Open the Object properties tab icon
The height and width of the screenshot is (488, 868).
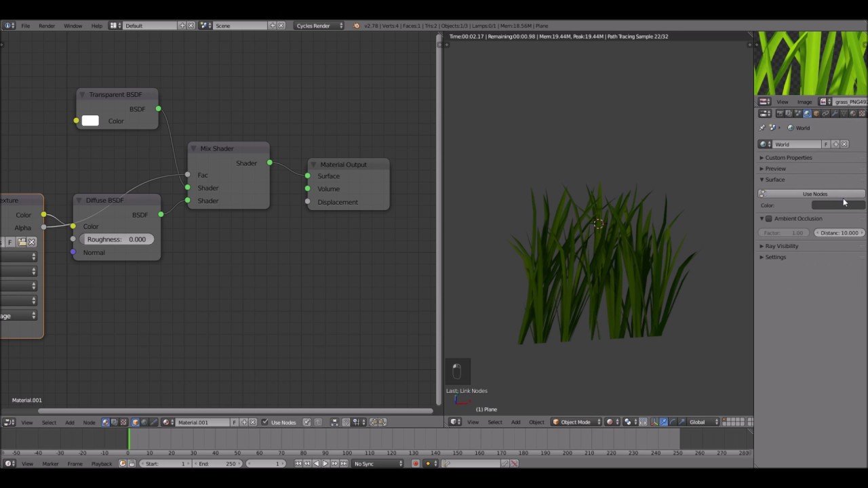(x=816, y=114)
